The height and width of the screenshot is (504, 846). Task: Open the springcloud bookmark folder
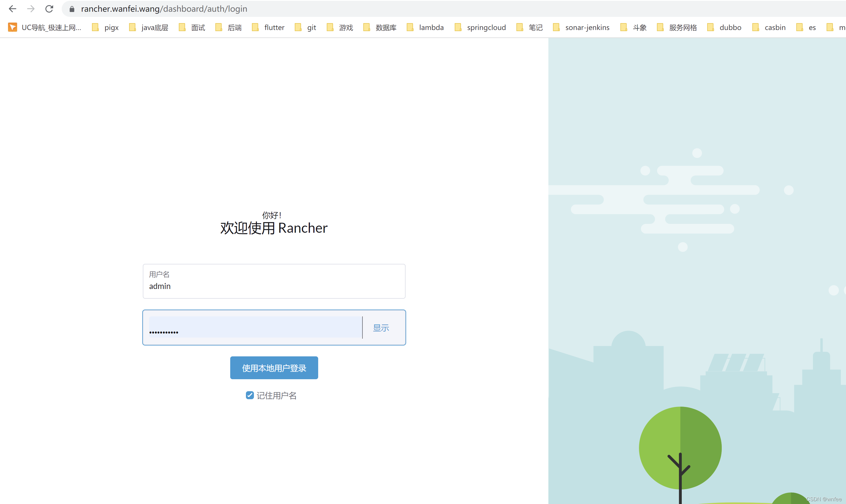click(480, 27)
